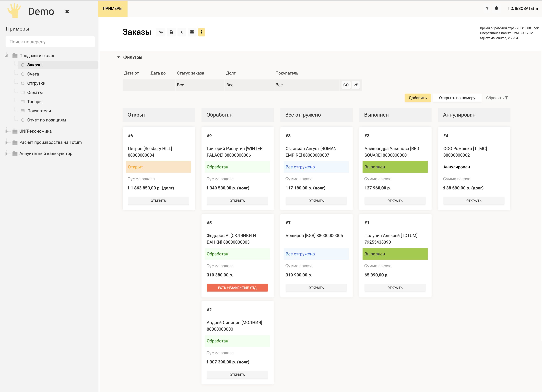
Task: Click sum 65 390,00 р. on order #1
Action: [376, 275]
